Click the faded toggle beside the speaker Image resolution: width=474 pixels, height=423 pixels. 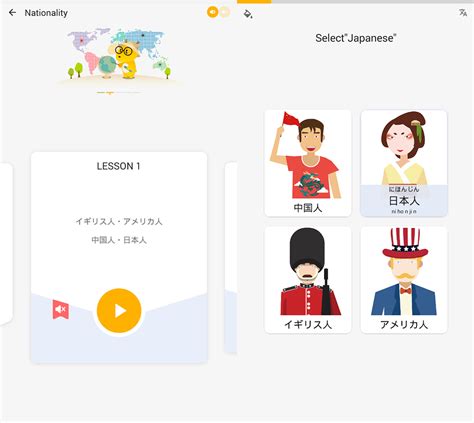[225, 12]
